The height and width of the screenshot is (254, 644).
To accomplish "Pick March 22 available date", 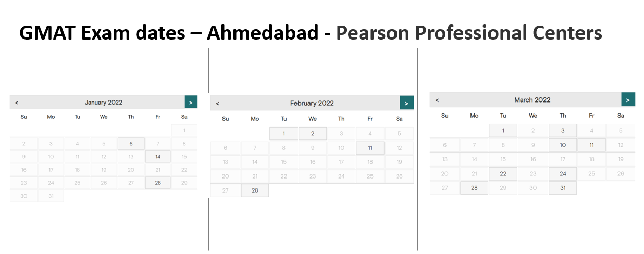I will [x=503, y=174].
